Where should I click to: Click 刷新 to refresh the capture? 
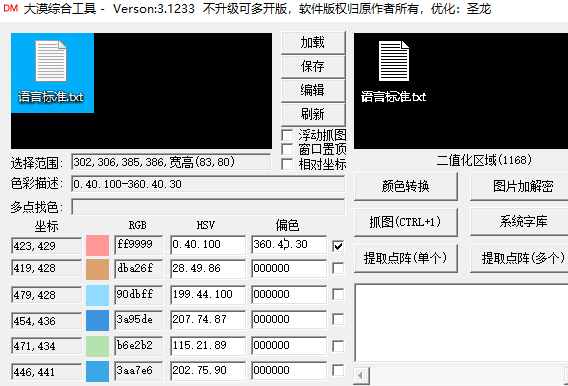click(x=313, y=114)
